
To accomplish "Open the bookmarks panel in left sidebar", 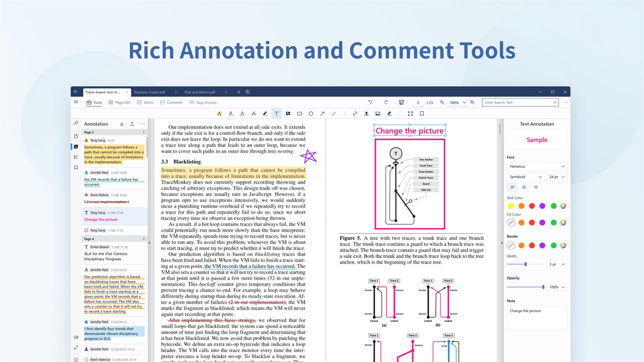I will pos(76,167).
